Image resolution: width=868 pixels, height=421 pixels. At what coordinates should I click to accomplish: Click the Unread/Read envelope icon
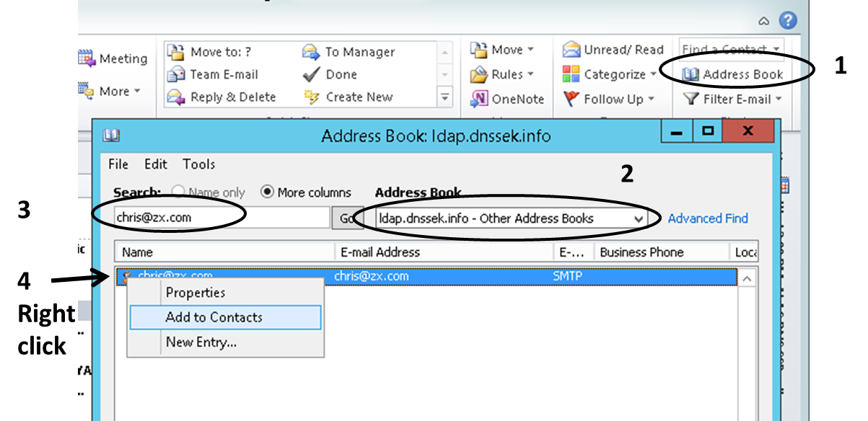point(571,50)
